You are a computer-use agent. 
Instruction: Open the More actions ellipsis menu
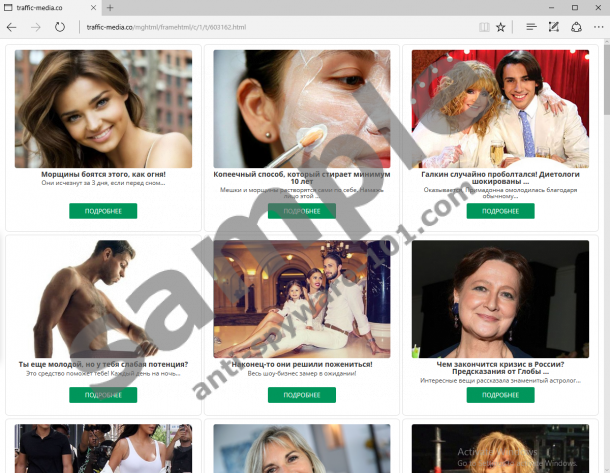598,27
